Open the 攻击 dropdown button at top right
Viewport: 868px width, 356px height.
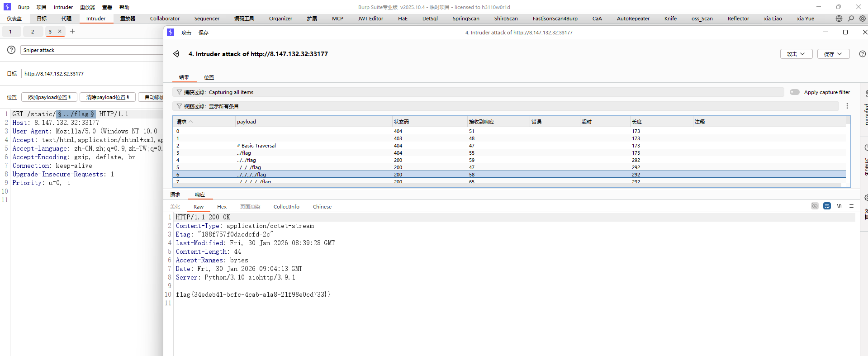(796, 54)
